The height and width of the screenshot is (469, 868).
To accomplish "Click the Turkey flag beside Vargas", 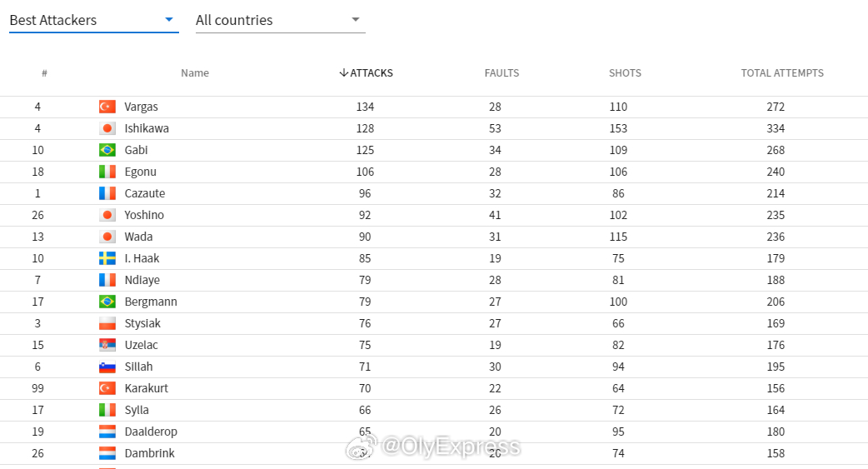I will pyautogui.click(x=107, y=107).
